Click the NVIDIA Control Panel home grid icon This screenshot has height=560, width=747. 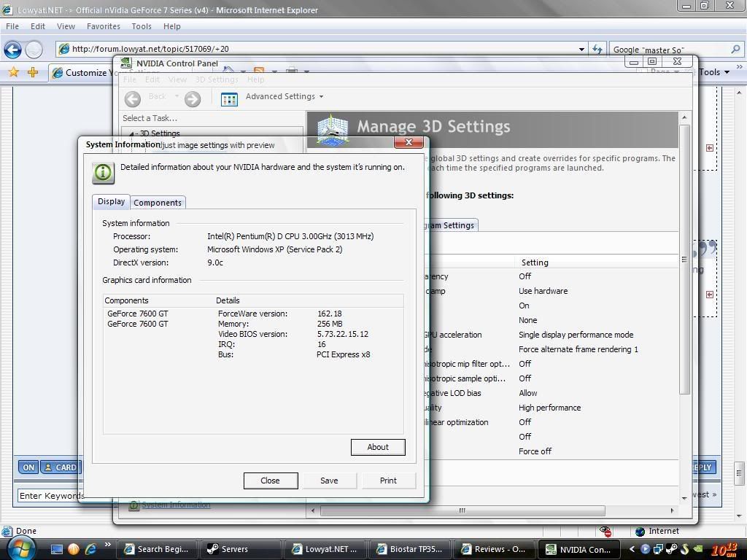pos(229,99)
